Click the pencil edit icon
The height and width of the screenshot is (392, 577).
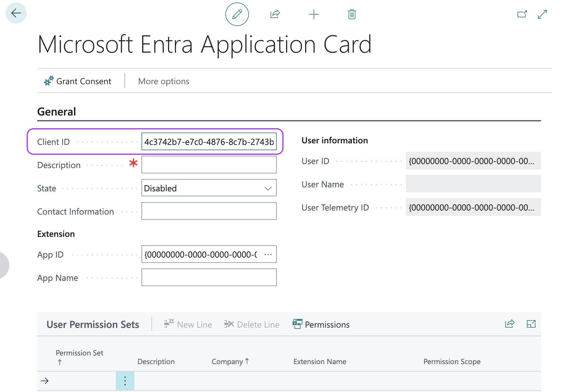coord(237,14)
